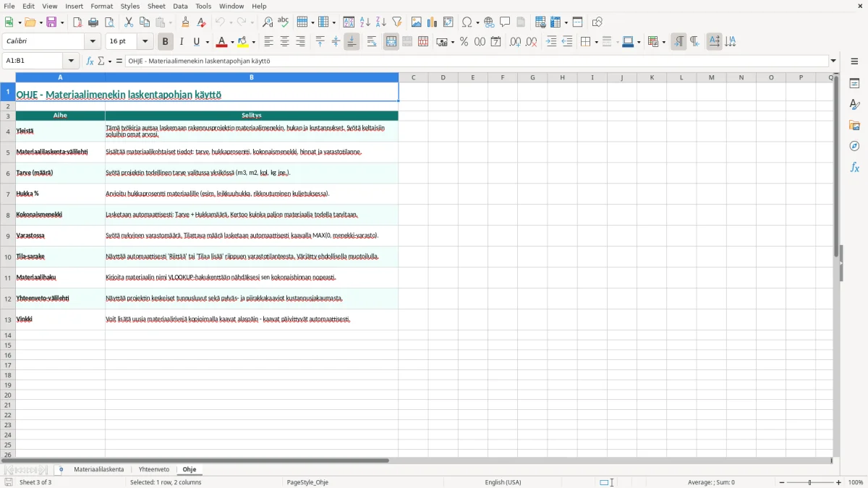Toggle Merge and Center Cells
The image size is (868, 488).
pyautogui.click(x=391, y=42)
